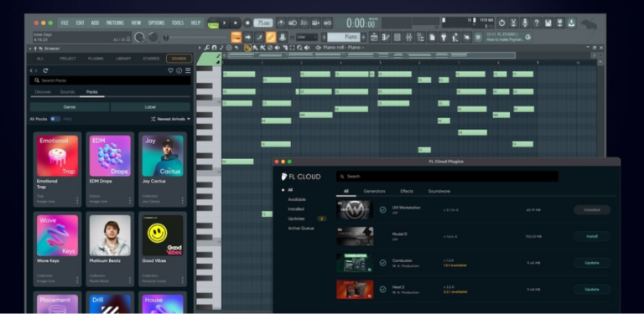Open the OPTIONS menu
Viewport: 644px width, 314px height.
157,23
